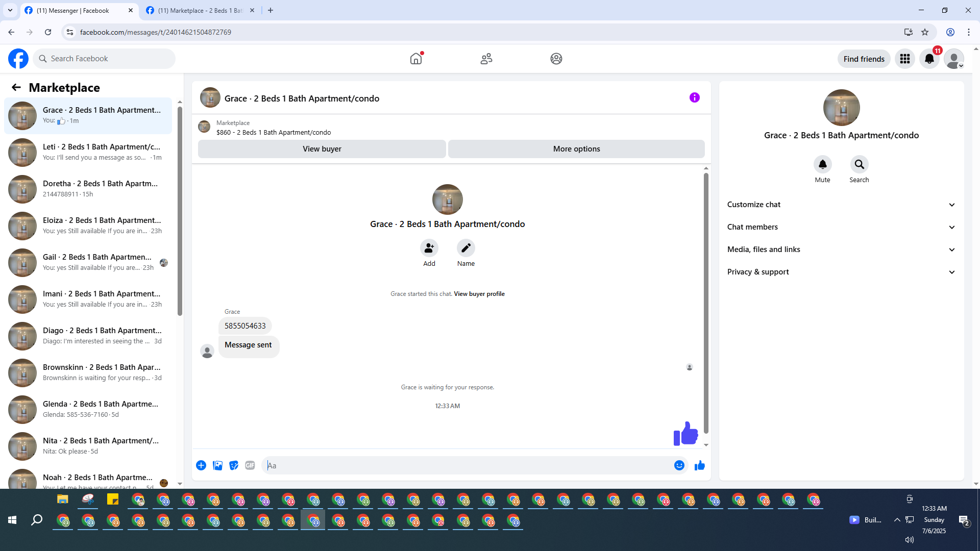This screenshot has width=980, height=551.
Task: Open the sticker chooser icon
Action: tap(234, 465)
